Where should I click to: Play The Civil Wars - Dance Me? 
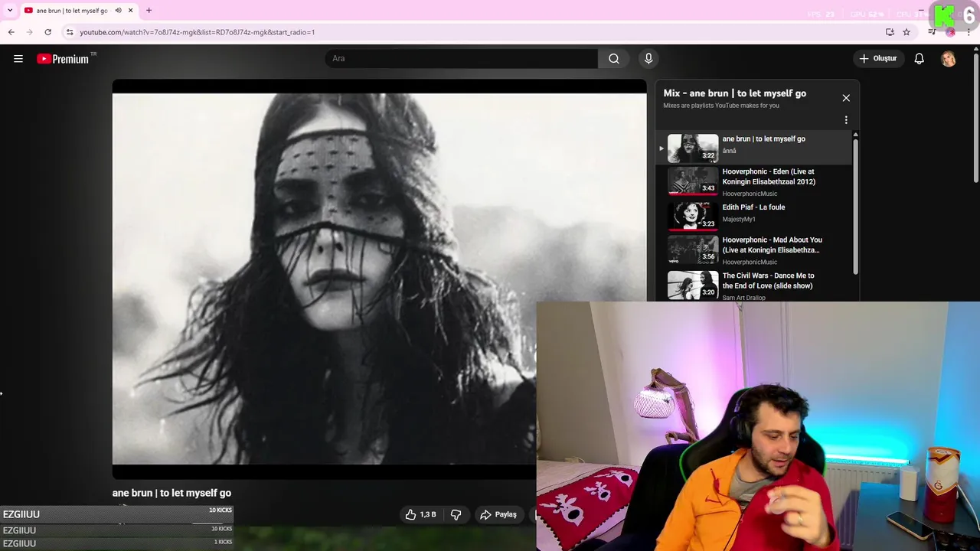(x=755, y=285)
